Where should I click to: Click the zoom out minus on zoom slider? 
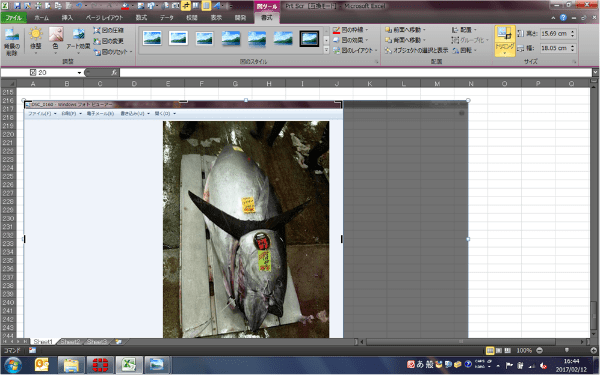(x=539, y=351)
